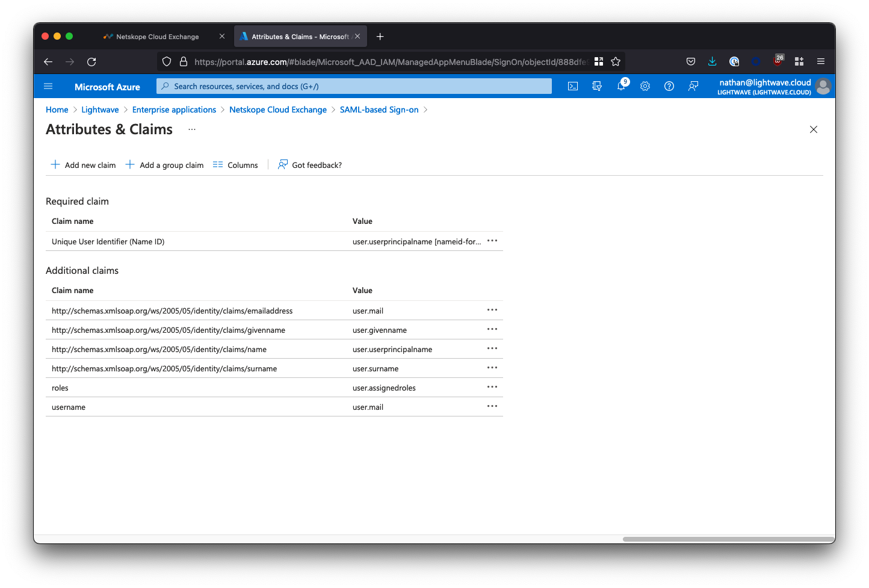Open the notifications bell
This screenshot has width=869, height=588.
point(621,87)
